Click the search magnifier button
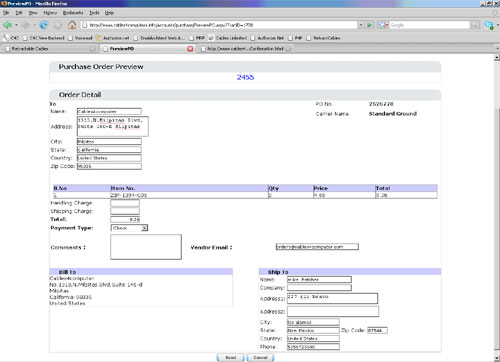500x362 pixels. click(475, 25)
